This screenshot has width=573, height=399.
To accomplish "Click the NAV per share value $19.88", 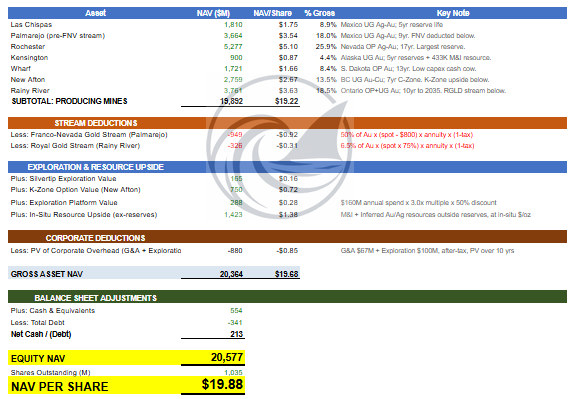I will (222, 384).
